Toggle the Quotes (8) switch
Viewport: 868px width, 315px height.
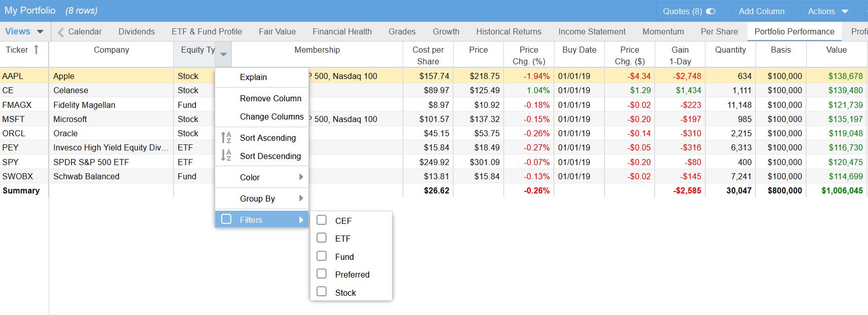711,11
